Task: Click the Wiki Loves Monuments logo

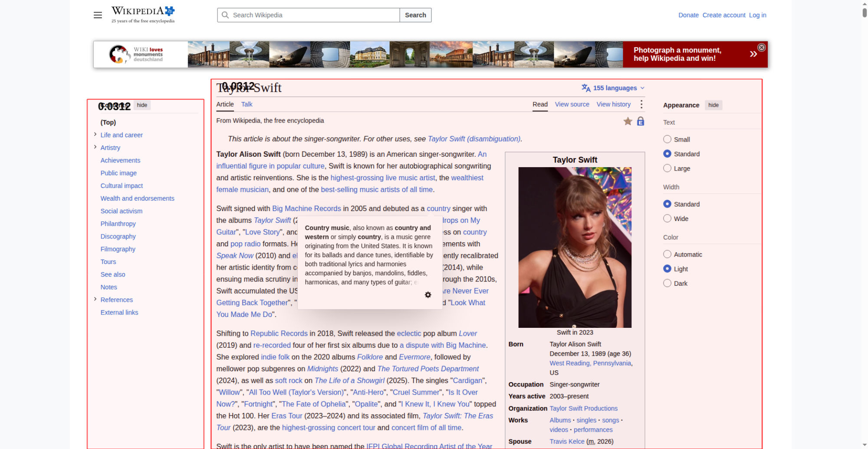Action: pyautogui.click(x=136, y=54)
